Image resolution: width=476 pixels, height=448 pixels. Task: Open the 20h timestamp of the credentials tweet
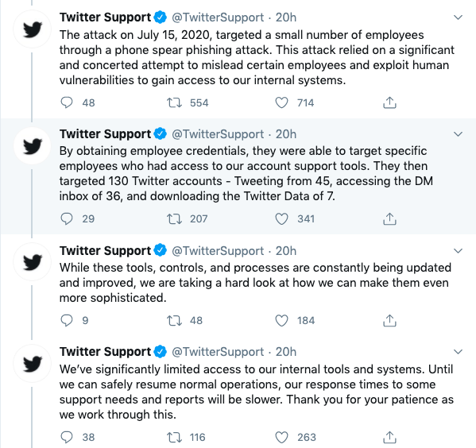pyautogui.click(x=285, y=134)
